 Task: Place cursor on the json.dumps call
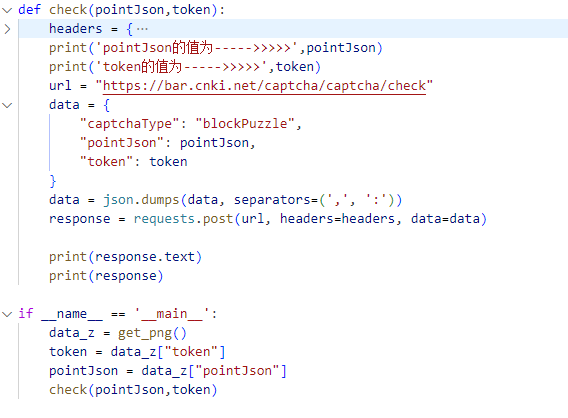click(x=141, y=200)
